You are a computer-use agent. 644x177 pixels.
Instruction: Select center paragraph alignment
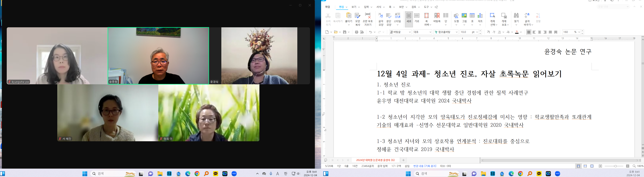click(x=540, y=32)
